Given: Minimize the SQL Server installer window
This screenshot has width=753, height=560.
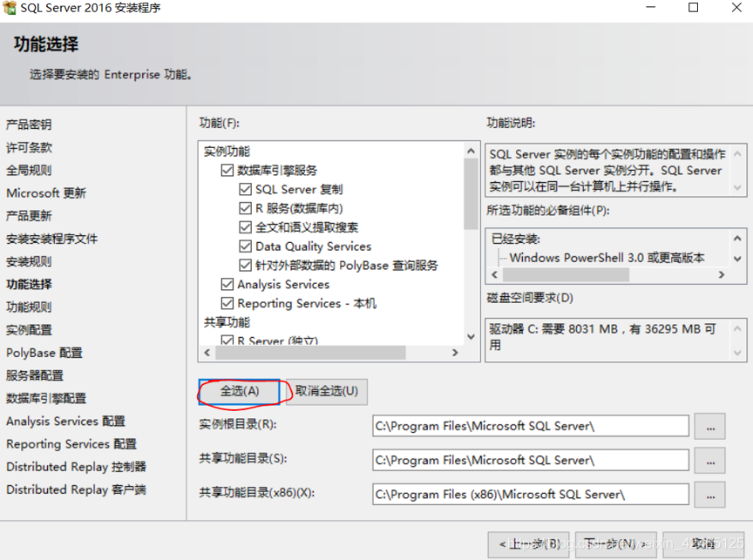Looking at the screenshot, I should pos(651,7).
